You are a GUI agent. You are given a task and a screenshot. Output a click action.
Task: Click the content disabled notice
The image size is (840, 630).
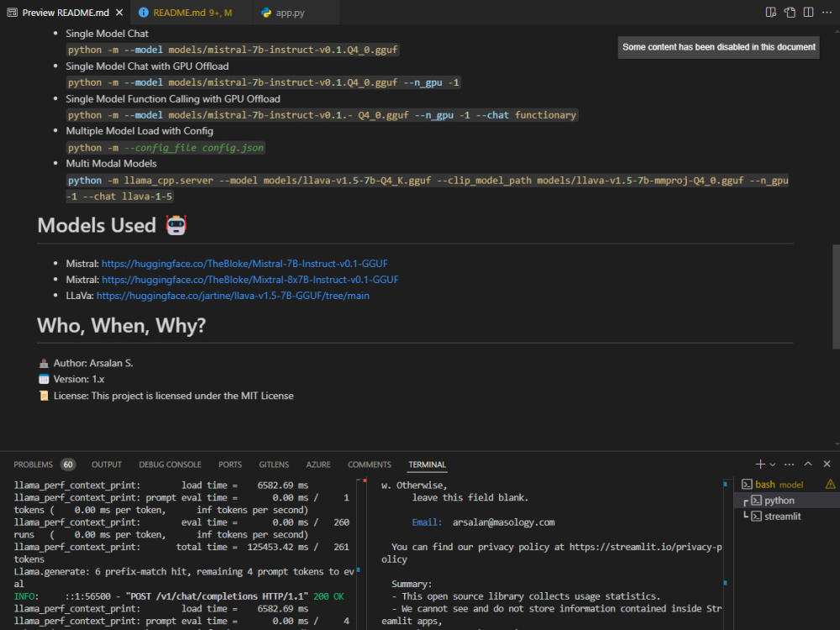(718, 47)
